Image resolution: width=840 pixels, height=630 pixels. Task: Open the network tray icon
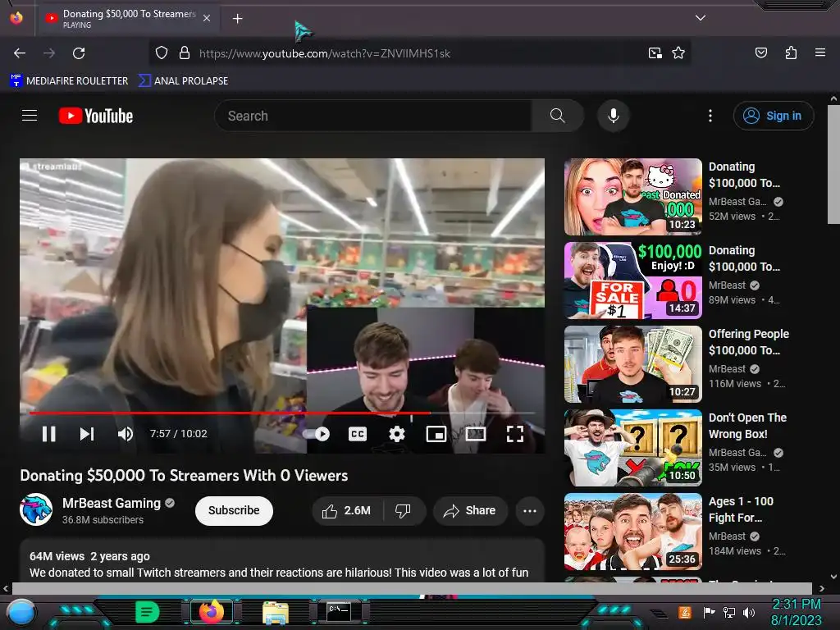click(728, 612)
